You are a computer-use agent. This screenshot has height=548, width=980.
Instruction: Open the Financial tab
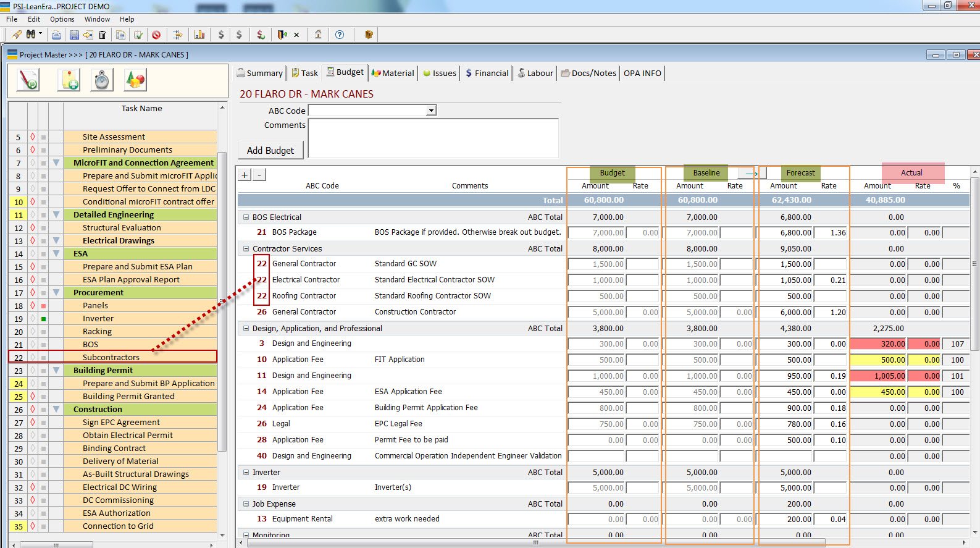487,73
